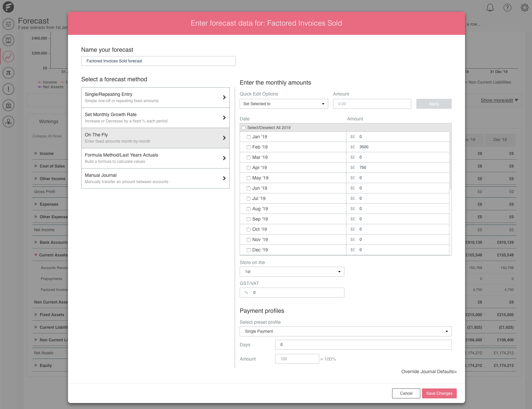This screenshot has width=532, height=409.
Task: Choose Manual Journal forecast method
Action: [x=155, y=178]
